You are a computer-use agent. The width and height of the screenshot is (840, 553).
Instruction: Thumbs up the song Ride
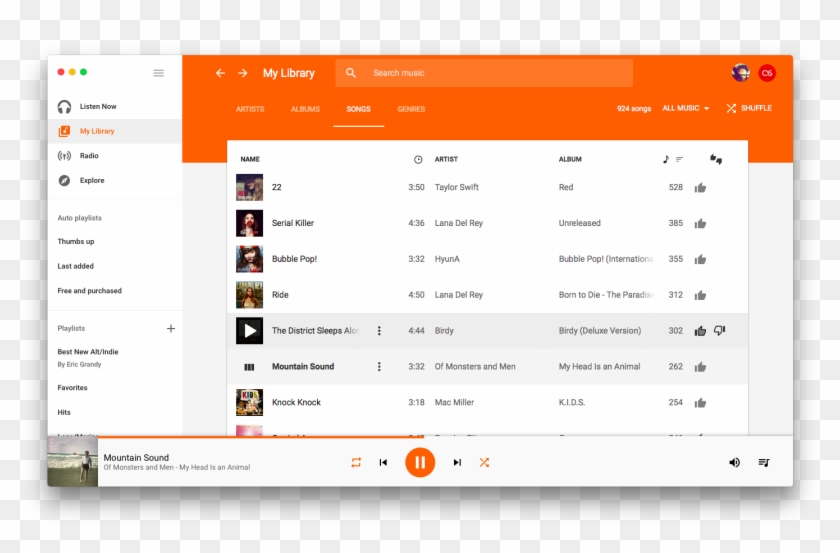[700, 295]
